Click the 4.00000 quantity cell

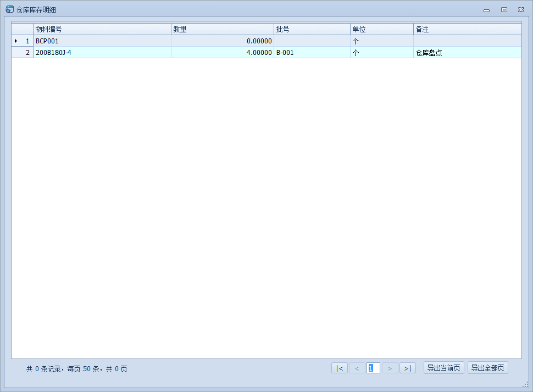point(223,53)
